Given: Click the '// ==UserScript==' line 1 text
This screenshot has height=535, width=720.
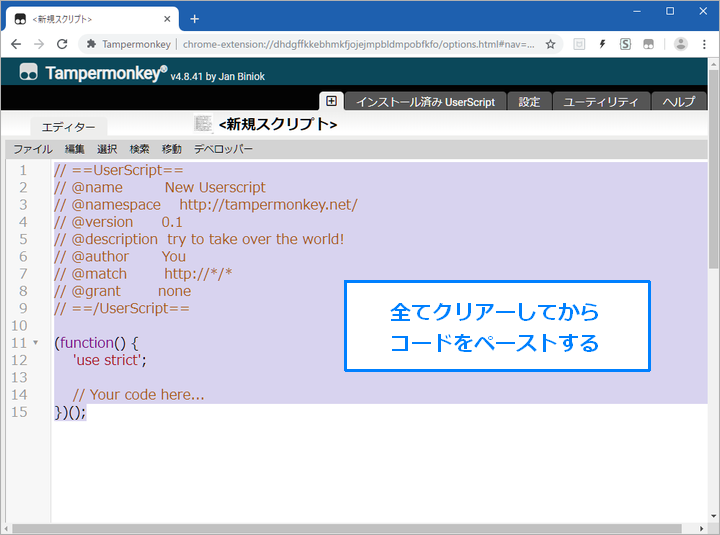Looking at the screenshot, I should 119,170.
